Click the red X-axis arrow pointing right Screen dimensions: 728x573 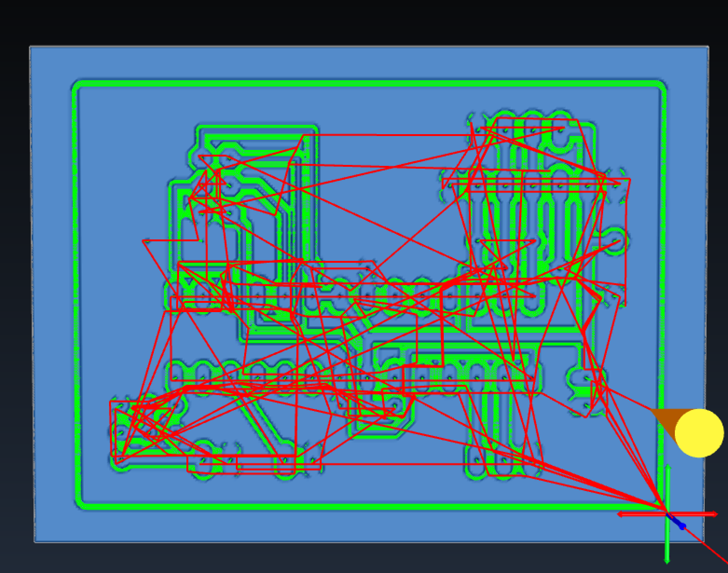(713, 514)
